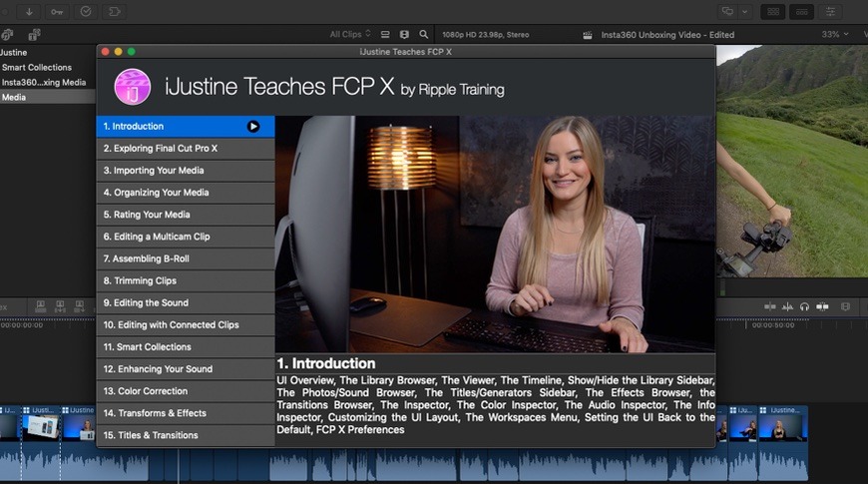Open lesson 5. Rating Your Media
The image size is (868, 484).
(x=186, y=215)
